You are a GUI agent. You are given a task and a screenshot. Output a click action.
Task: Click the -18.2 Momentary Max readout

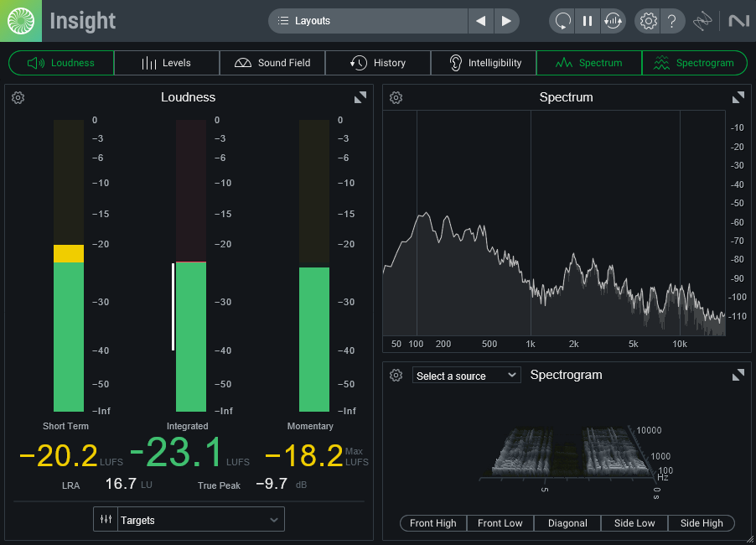click(304, 455)
